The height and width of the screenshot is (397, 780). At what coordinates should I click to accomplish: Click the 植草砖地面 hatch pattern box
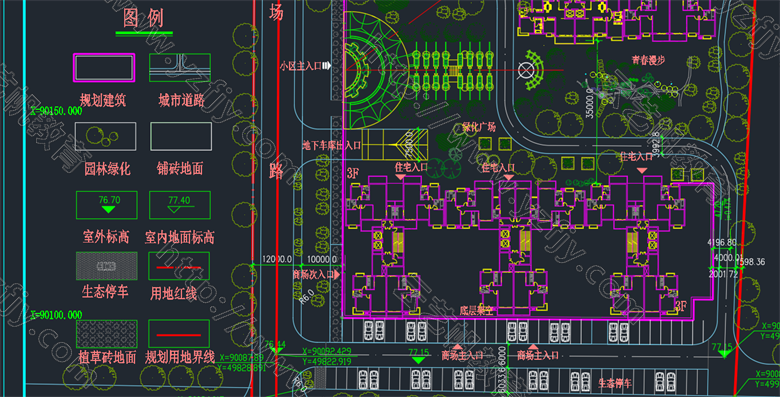click(106, 334)
